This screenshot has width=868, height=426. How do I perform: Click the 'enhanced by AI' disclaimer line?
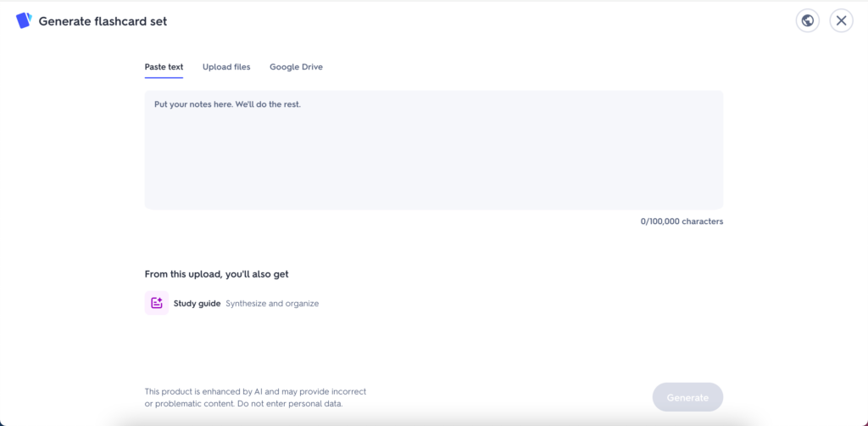tap(254, 391)
